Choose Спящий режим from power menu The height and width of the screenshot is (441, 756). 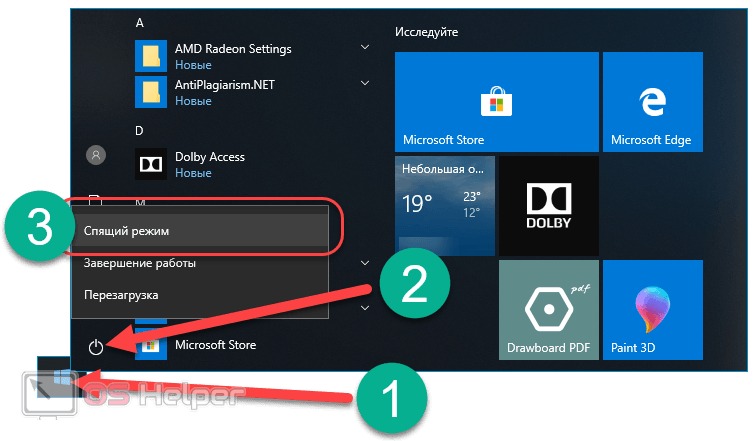coord(200,230)
